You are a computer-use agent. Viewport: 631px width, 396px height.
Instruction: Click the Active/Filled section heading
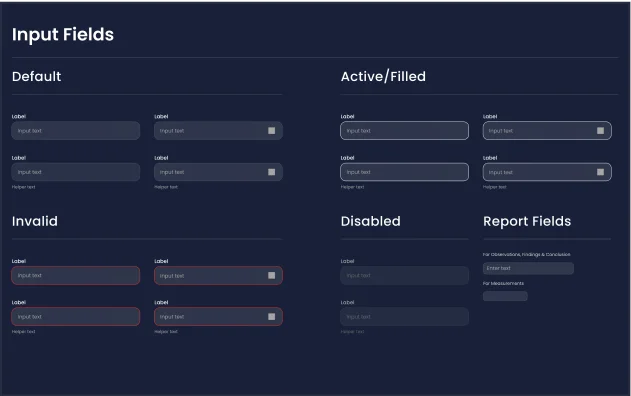point(383,76)
